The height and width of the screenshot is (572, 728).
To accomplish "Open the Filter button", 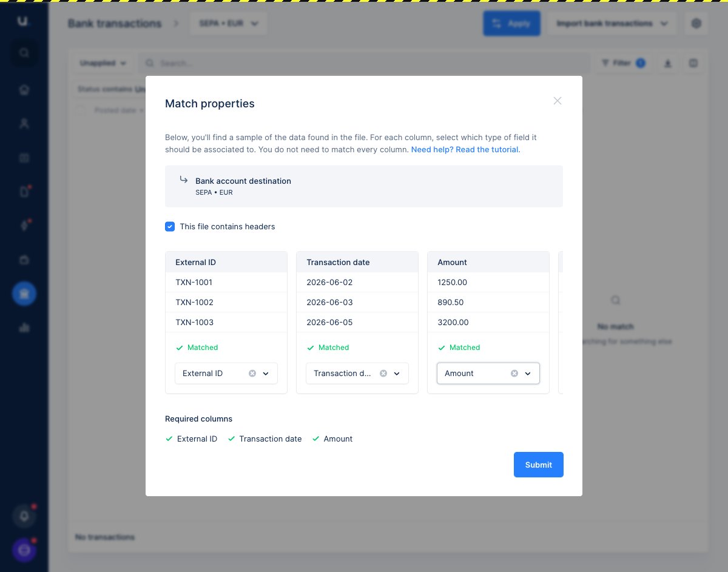I will click(623, 63).
